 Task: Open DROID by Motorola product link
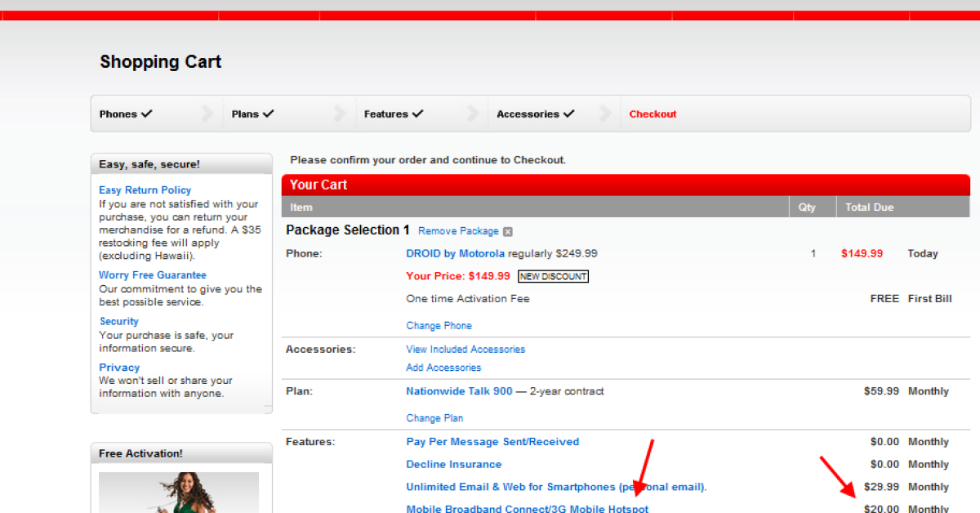click(x=455, y=254)
